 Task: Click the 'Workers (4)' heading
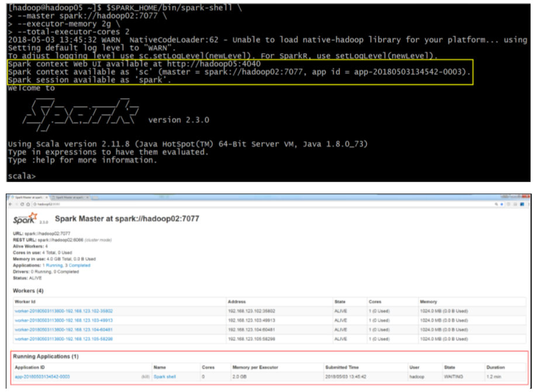(28, 291)
